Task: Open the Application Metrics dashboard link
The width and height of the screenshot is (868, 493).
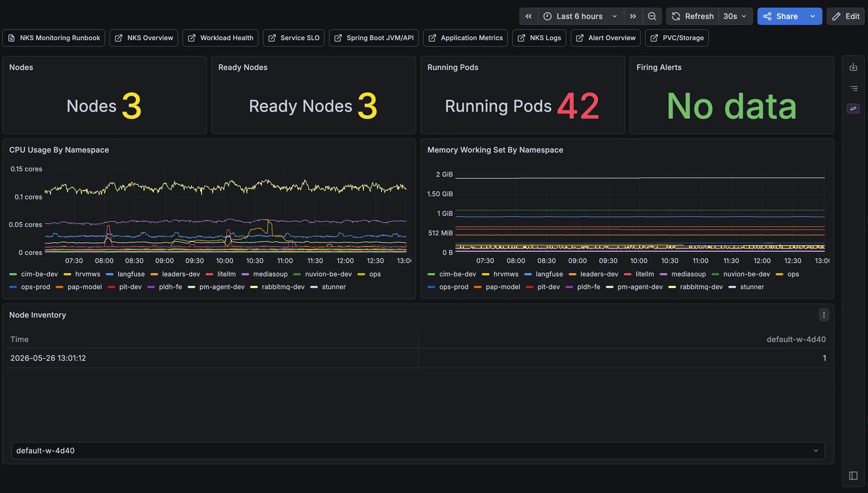Action: pos(465,38)
